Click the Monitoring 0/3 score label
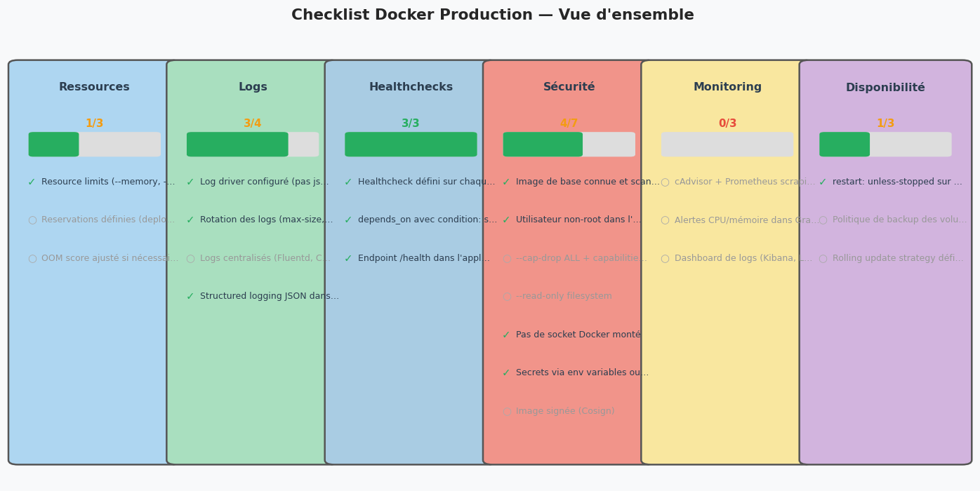The image size is (980, 491). tap(727, 124)
